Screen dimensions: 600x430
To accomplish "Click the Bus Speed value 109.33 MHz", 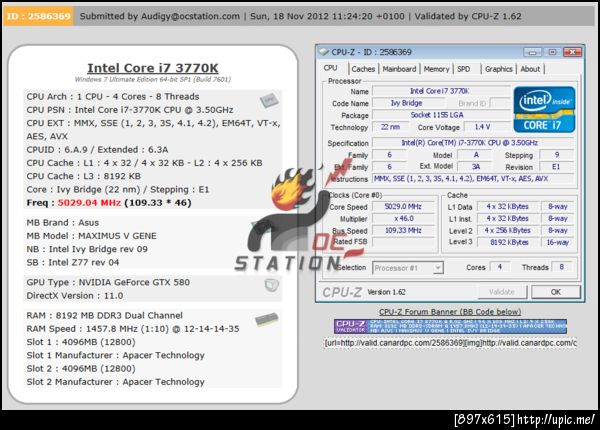I will pos(403,230).
